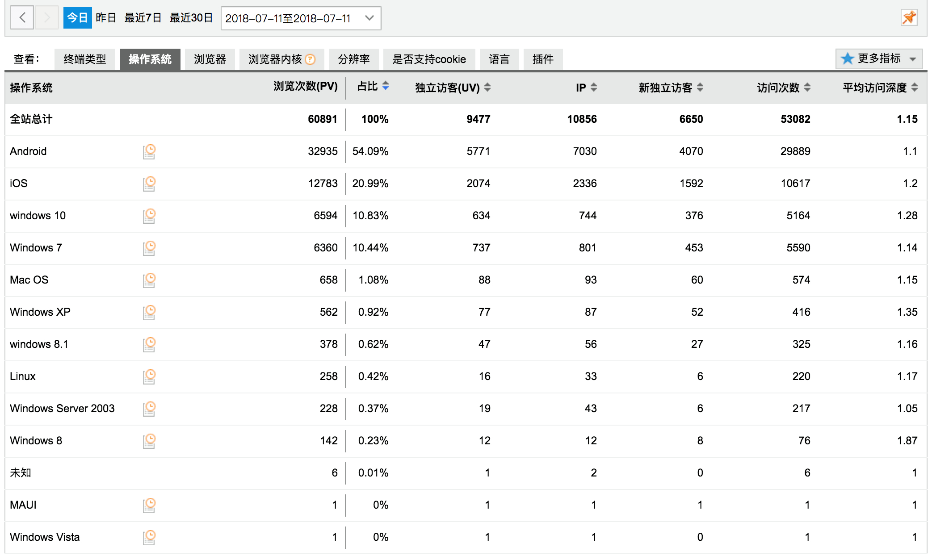Click the 昨日 quick date link
The height and width of the screenshot is (560, 932).
tap(106, 18)
